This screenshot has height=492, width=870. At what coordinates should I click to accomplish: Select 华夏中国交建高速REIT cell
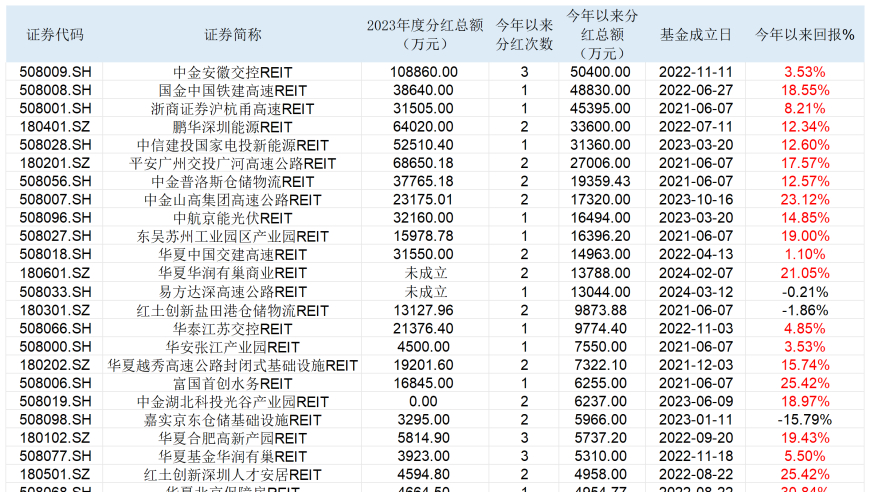point(232,255)
